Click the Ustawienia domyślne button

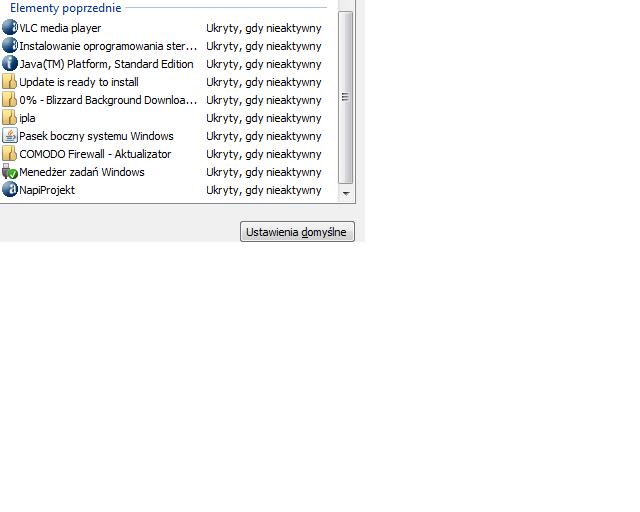(x=297, y=232)
